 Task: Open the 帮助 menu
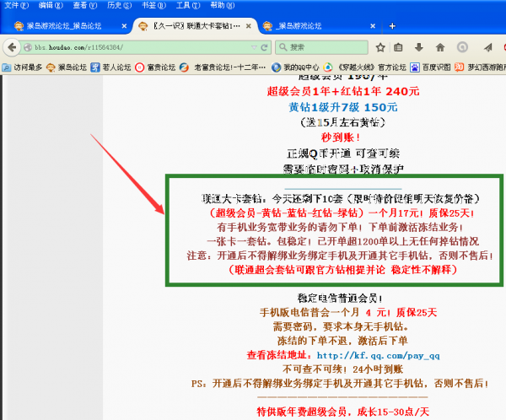223,5
